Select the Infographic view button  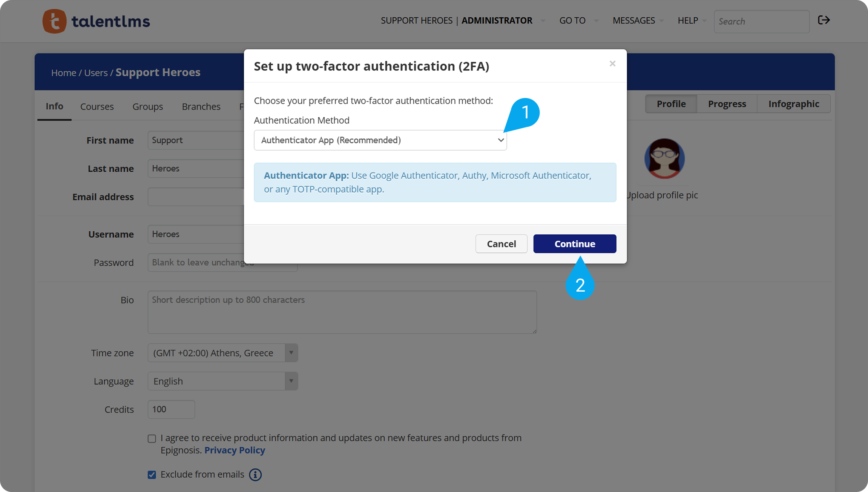tap(793, 104)
